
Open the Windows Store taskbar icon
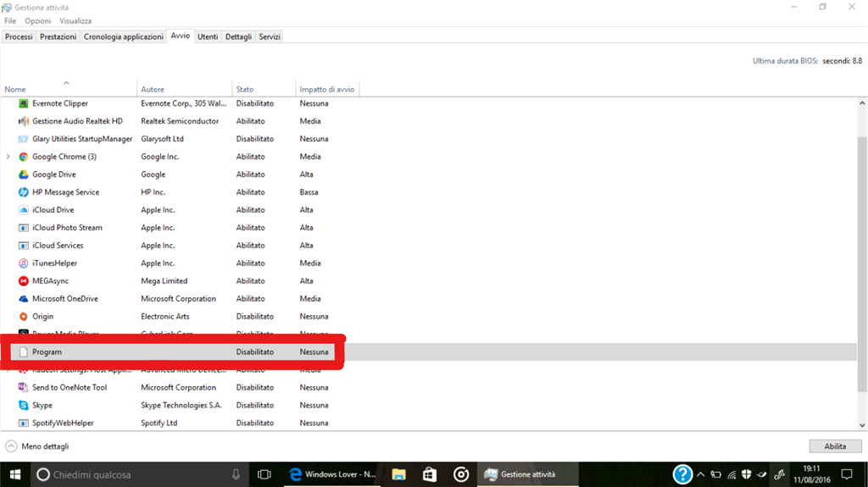[x=430, y=474]
